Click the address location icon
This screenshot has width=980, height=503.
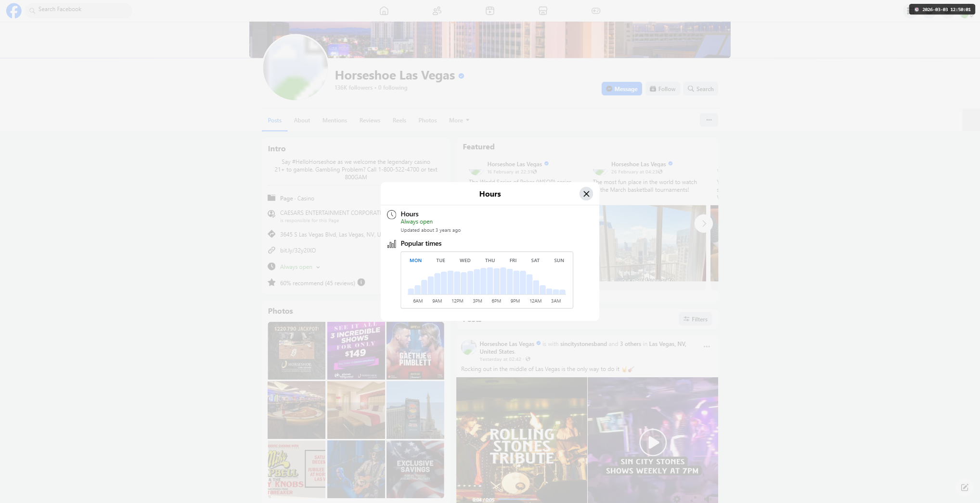click(272, 235)
